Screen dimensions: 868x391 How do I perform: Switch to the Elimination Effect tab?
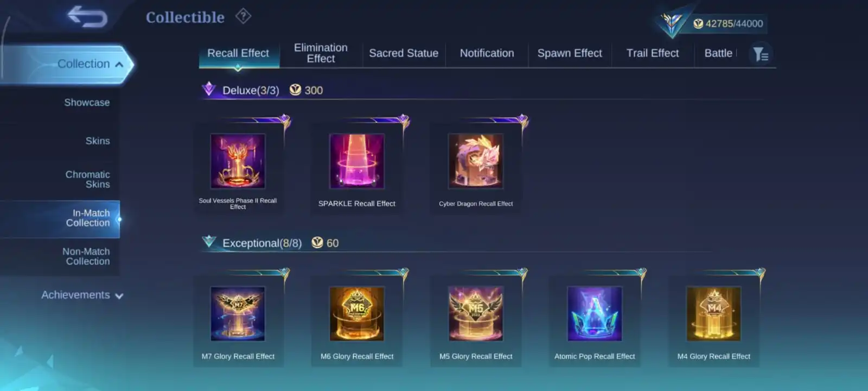pos(321,53)
